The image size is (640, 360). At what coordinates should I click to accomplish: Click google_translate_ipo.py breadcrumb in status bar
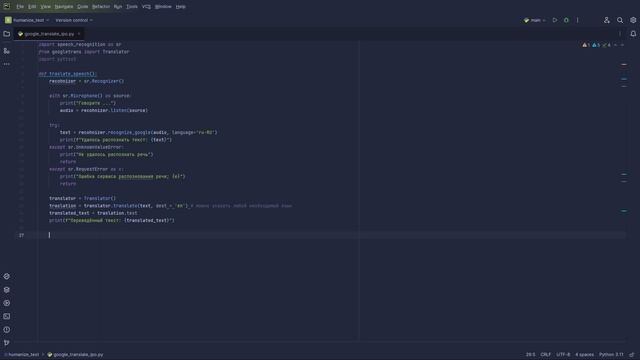tap(76, 355)
